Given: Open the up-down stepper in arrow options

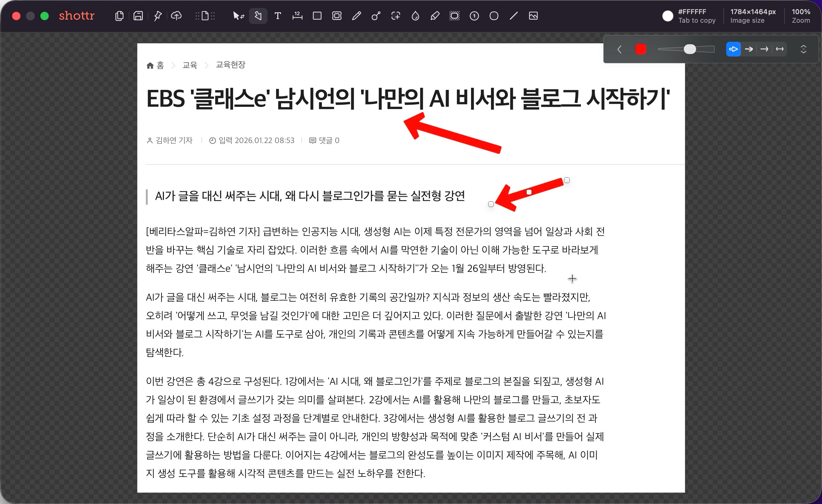Looking at the screenshot, I should point(803,49).
